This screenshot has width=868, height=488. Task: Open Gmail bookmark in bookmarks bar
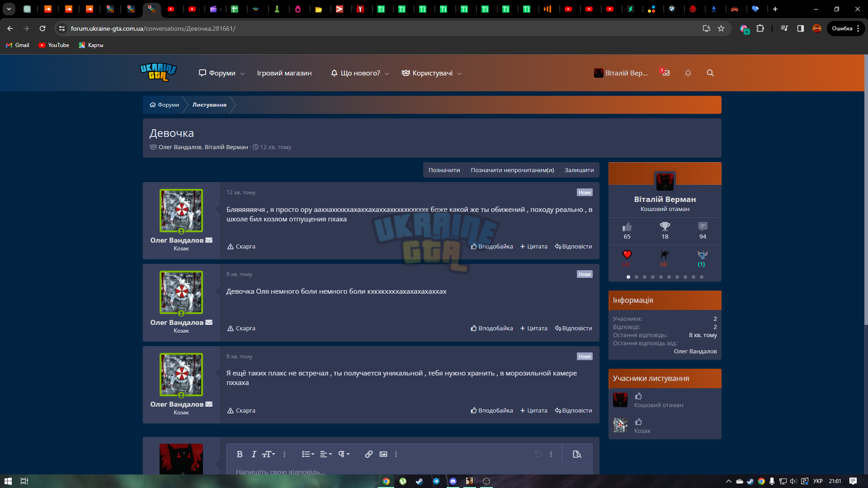tap(18, 45)
